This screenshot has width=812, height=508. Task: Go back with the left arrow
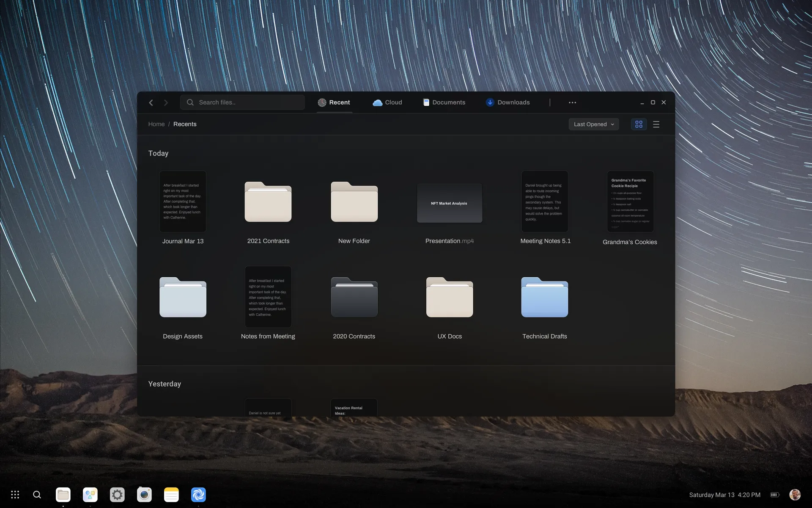pos(151,102)
